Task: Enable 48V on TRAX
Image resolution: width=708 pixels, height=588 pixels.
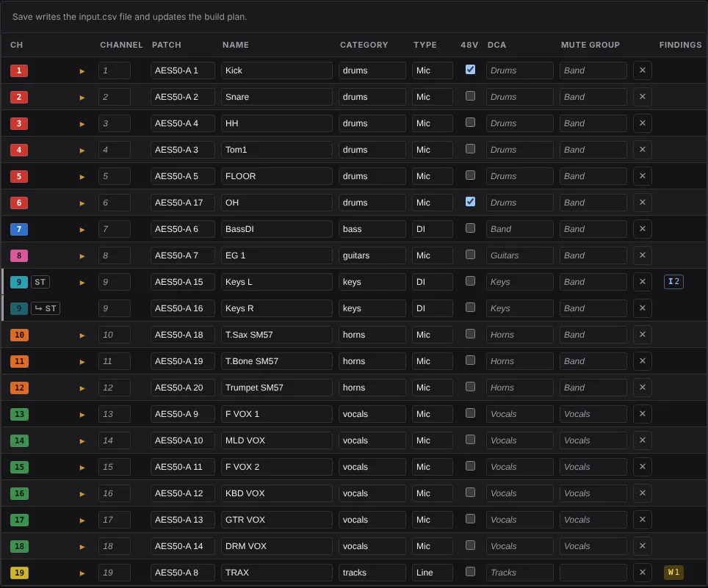Action: 470,572
